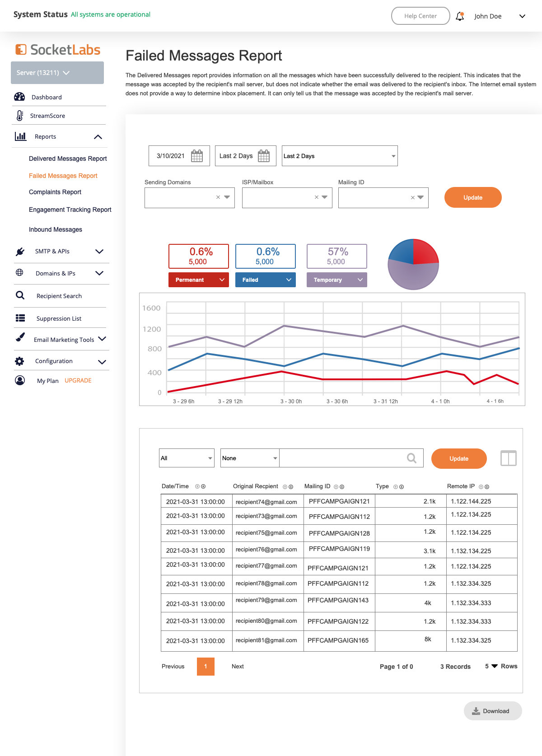Sort Remote IP column icon
The height and width of the screenshot is (756, 542).
coord(484,487)
